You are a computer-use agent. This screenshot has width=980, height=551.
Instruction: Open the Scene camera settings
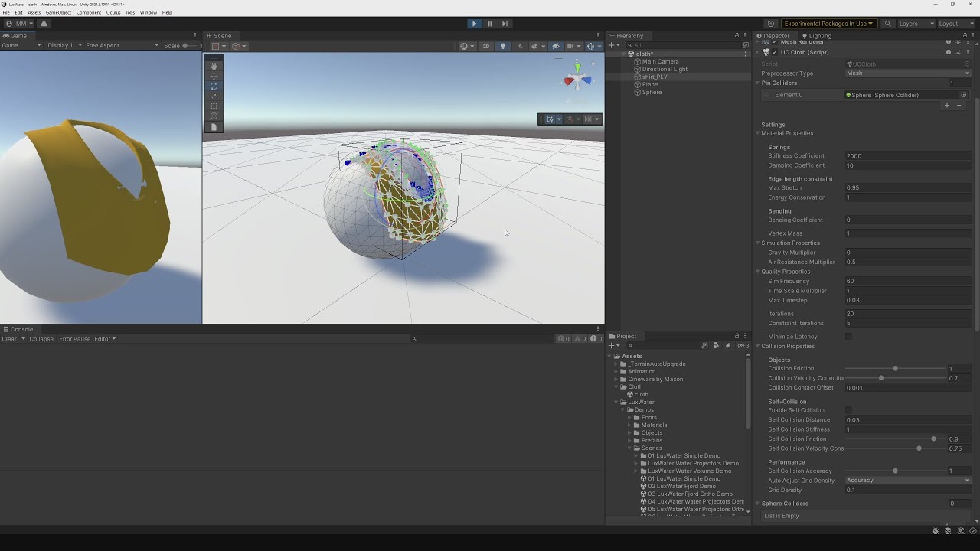(x=573, y=46)
